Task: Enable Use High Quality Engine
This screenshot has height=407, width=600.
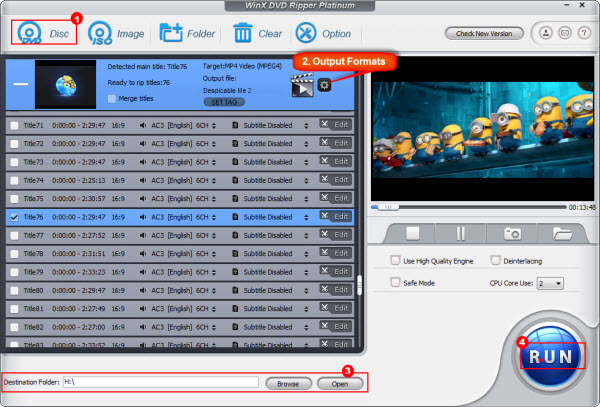Action: tap(395, 260)
